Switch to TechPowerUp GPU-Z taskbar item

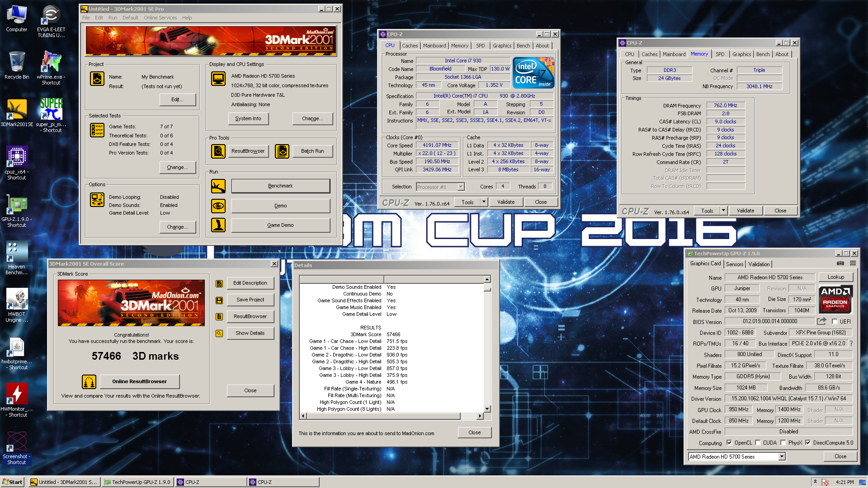click(137, 482)
